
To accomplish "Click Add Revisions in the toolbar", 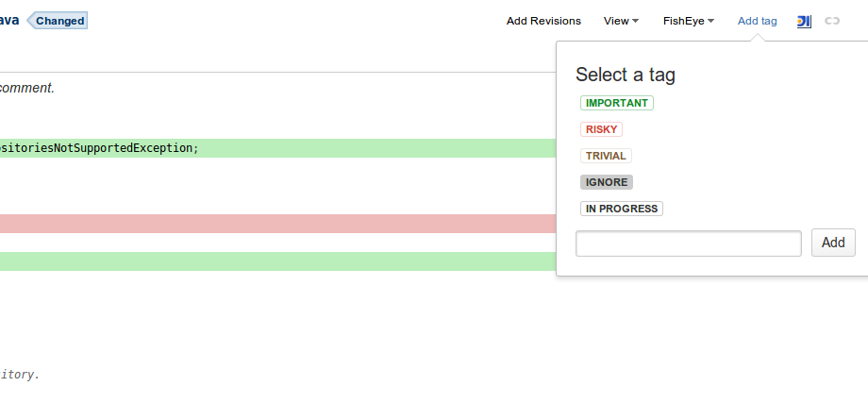I will 543,21.
